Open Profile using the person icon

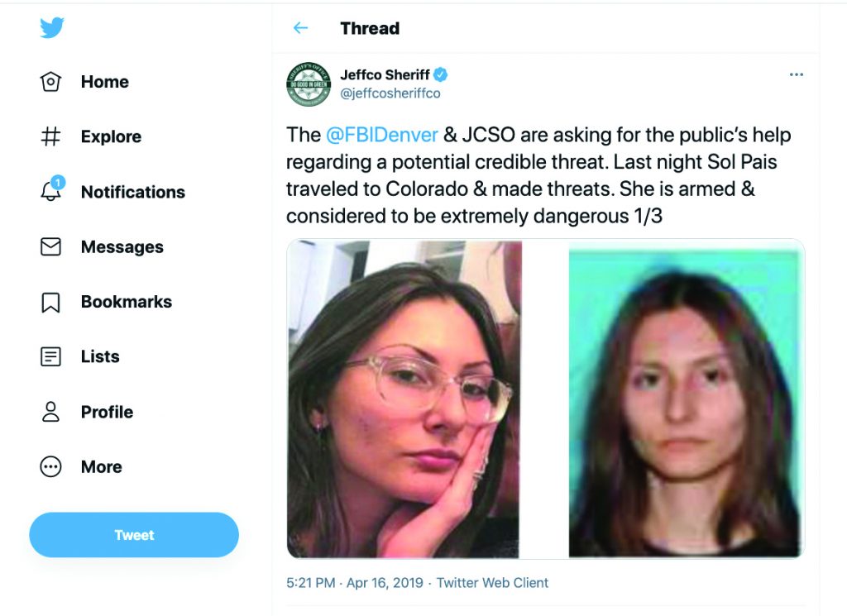pyautogui.click(x=50, y=412)
